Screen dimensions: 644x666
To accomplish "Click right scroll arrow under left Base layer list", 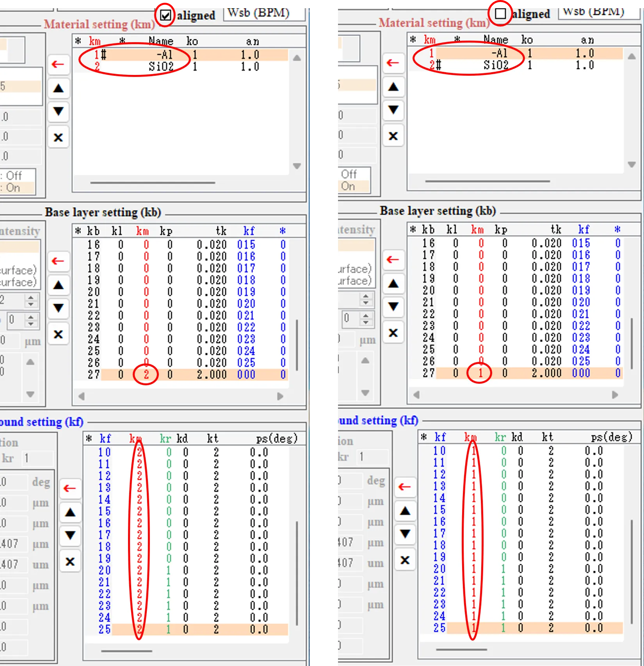I will 280,396.
